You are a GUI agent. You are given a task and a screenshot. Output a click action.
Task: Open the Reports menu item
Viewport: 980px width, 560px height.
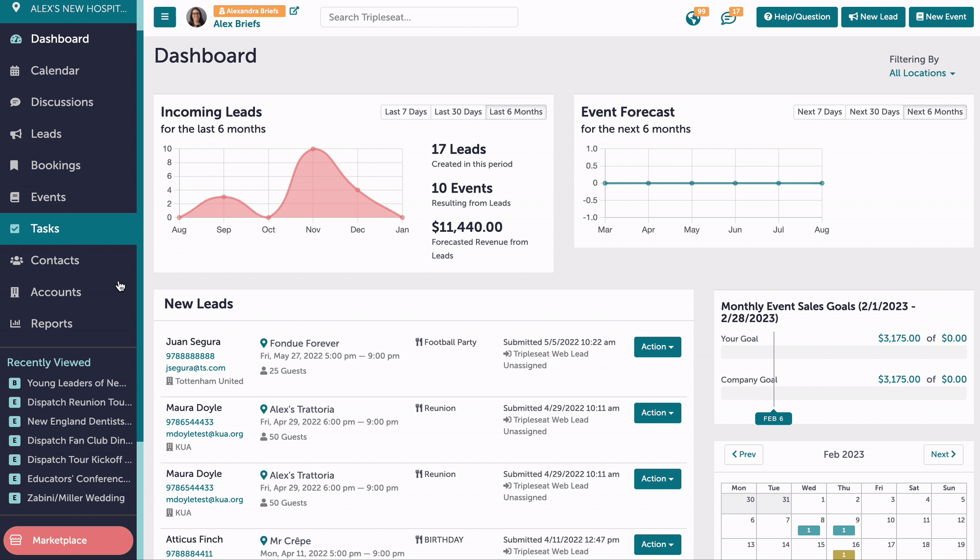69,323
